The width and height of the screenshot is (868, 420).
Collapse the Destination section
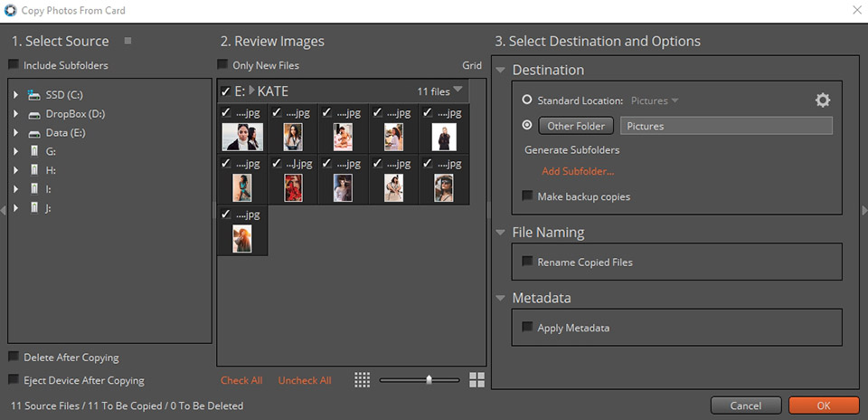coord(501,70)
